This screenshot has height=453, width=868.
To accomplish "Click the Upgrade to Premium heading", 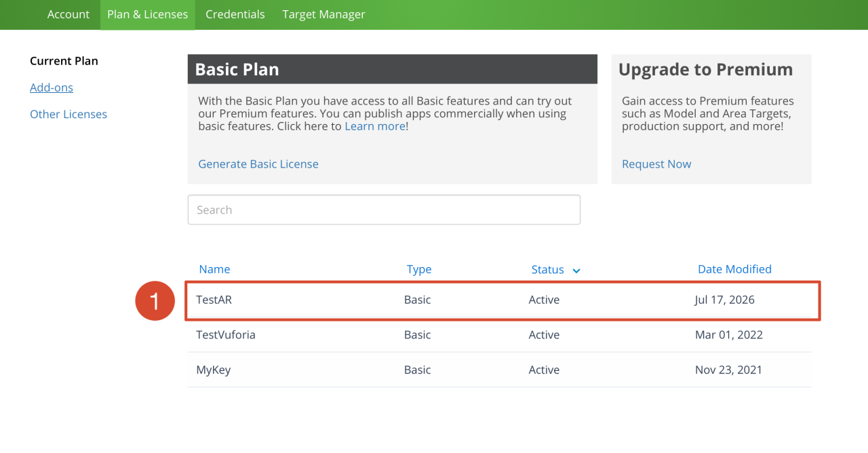I will (705, 69).
